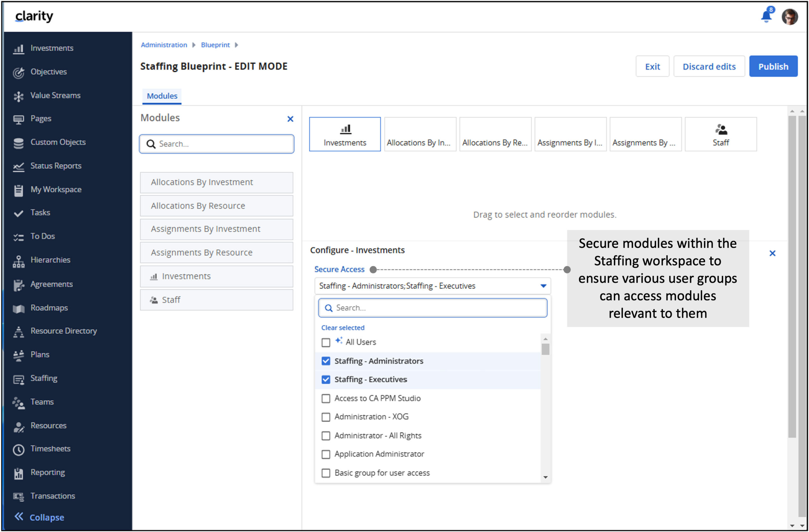Click Discard edits button

pyautogui.click(x=709, y=66)
